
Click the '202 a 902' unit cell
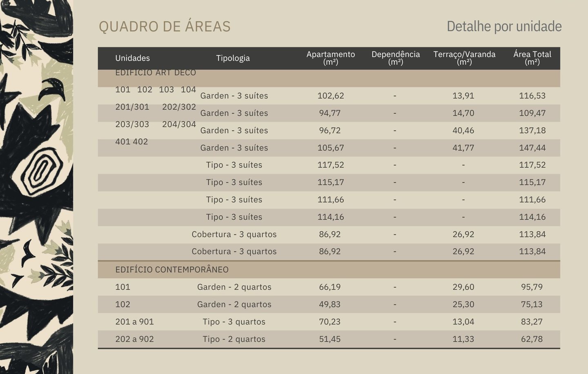pos(134,339)
